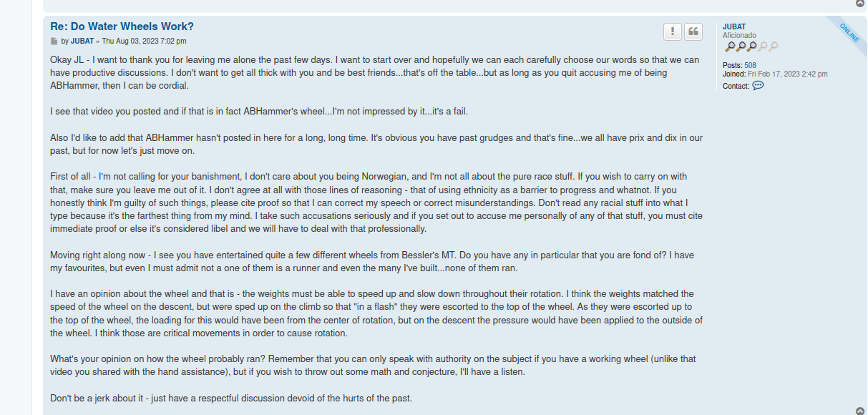Report this post with the exclamation button
The image size is (868, 415).
(x=673, y=31)
